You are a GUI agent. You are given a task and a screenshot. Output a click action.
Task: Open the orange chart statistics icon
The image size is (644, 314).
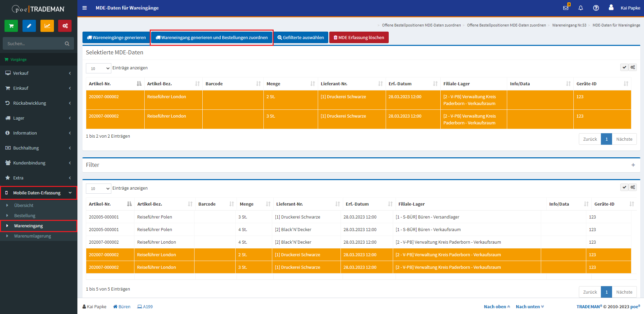pyautogui.click(x=47, y=26)
